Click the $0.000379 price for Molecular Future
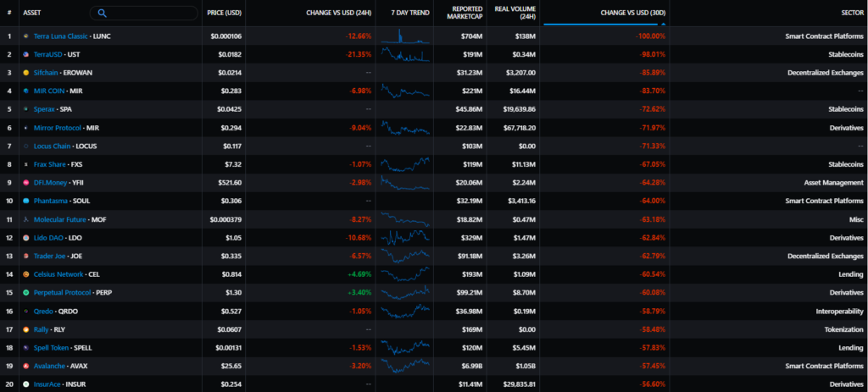 coord(225,219)
